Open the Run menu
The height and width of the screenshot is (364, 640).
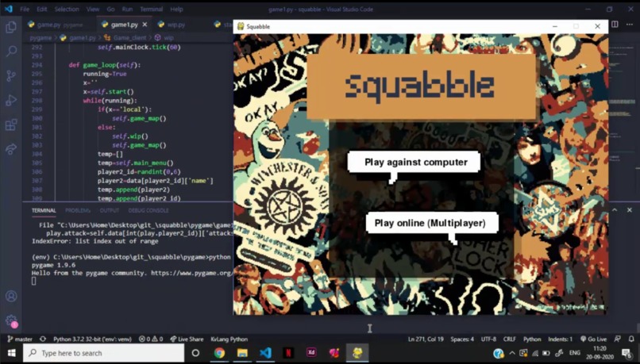pos(127,9)
